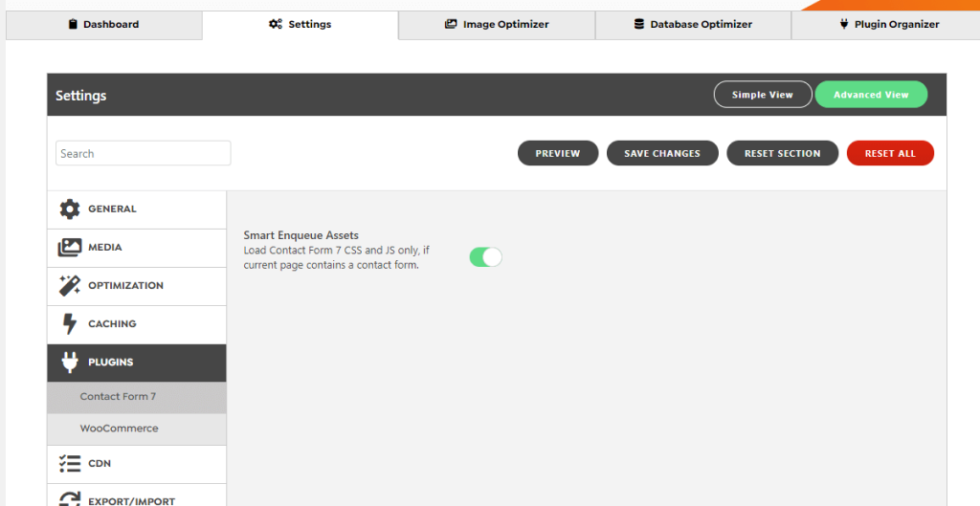980x506 pixels.
Task: Open the CACHING settings section
Action: pyautogui.click(x=137, y=324)
